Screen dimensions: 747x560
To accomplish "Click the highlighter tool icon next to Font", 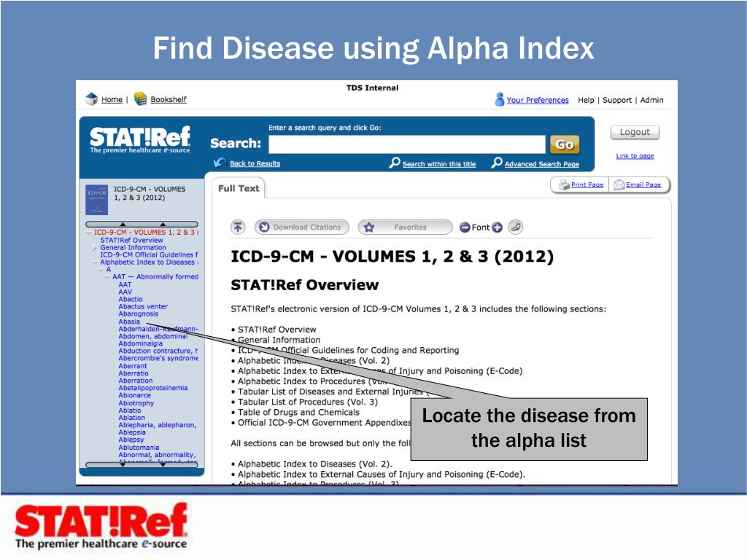I will 516,227.
